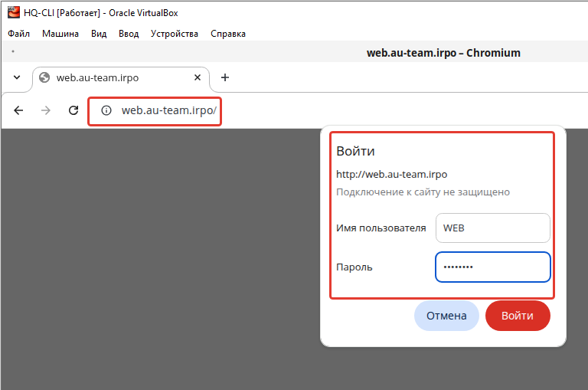Click the VirtualBox icon in title bar

tap(14, 13)
